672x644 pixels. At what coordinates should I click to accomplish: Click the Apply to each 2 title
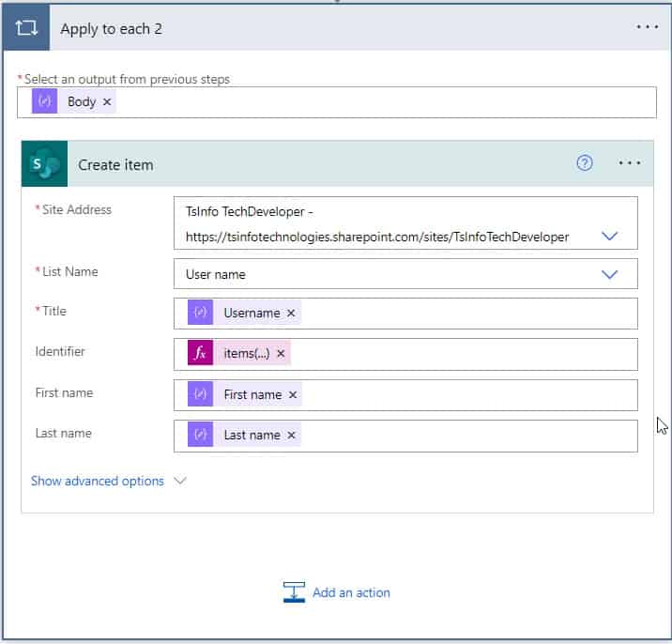[x=111, y=29]
